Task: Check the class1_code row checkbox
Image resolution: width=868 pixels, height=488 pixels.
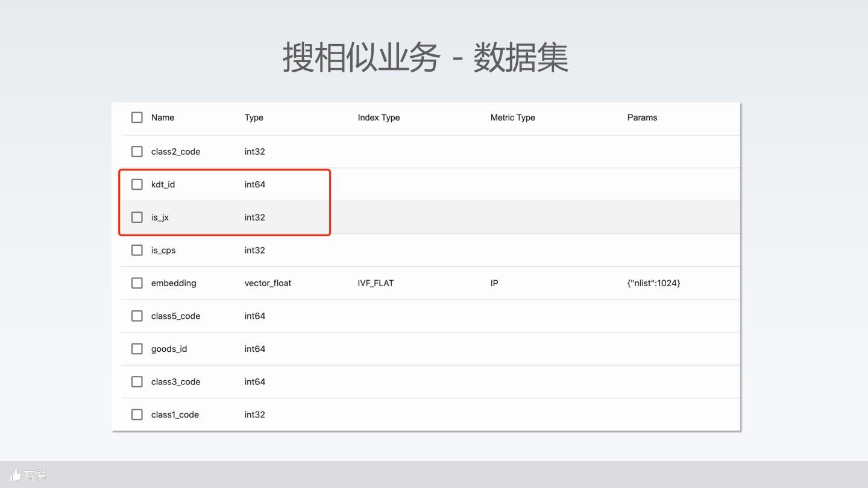Action: point(137,414)
